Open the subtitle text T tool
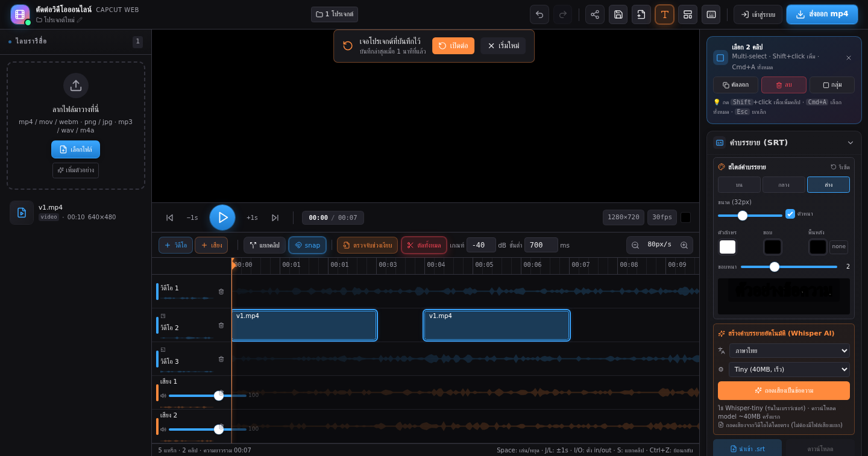Image resolution: width=868 pixels, height=456 pixels. 664,14
